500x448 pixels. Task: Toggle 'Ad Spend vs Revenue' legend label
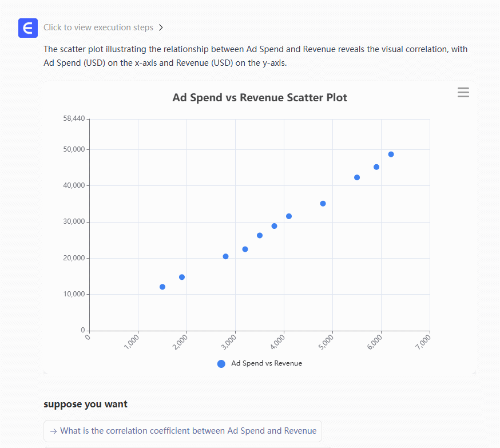point(266,363)
